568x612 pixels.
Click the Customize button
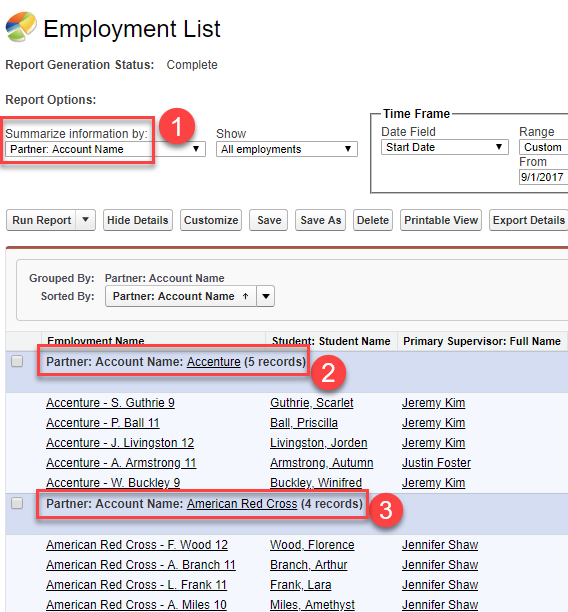211,220
